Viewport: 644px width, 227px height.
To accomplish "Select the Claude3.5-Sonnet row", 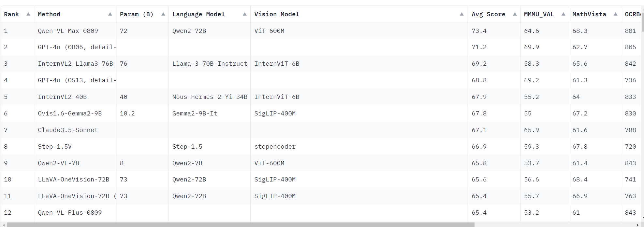I will point(68,130).
